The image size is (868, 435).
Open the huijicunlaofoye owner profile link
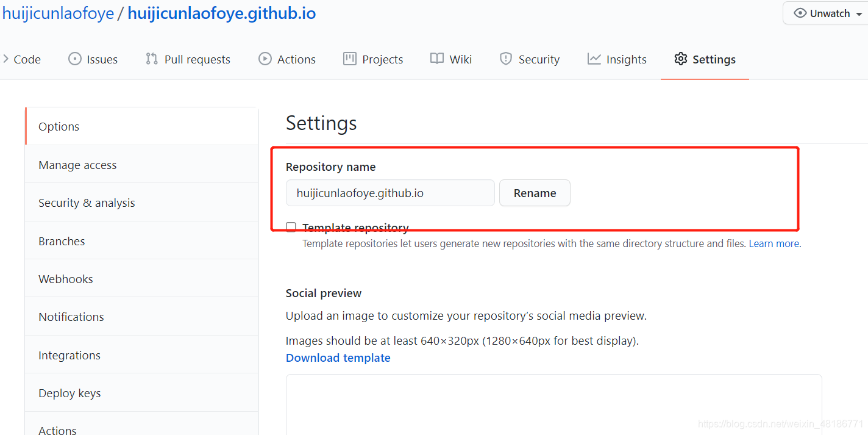tap(58, 13)
